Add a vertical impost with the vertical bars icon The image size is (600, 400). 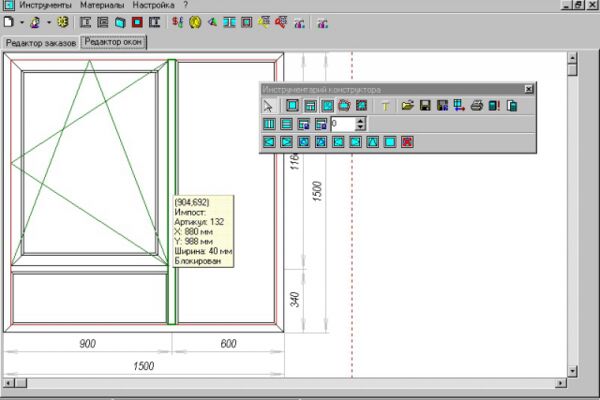click(269, 124)
